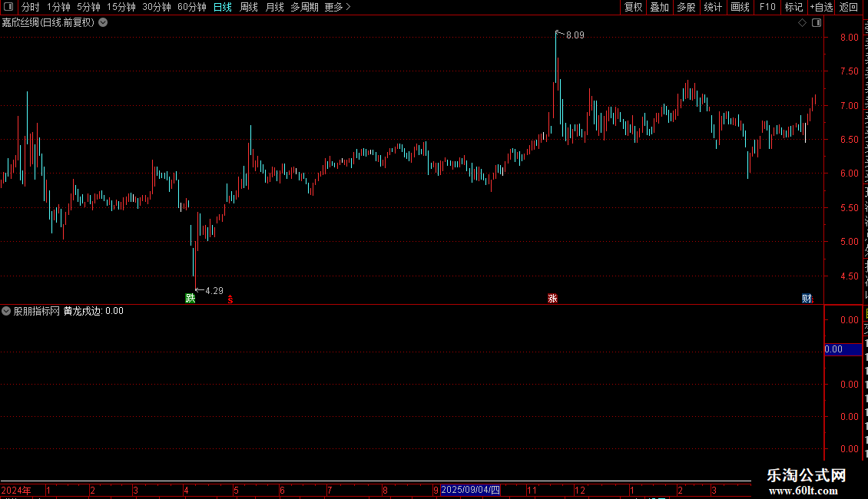868x499 pixels.
Task: Click the 8.00 price axis label
Action: click(x=849, y=38)
